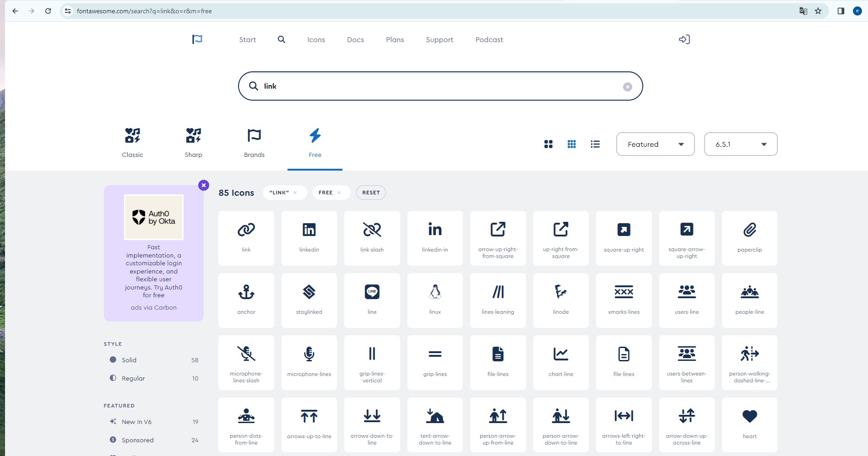This screenshot has height=456, width=868.
Task: Open the square-up-right icon
Action: point(624,238)
